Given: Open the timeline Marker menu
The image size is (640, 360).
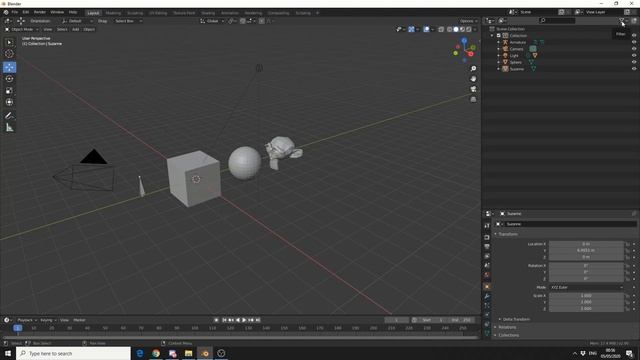Looking at the screenshot, I should coord(79,320).
